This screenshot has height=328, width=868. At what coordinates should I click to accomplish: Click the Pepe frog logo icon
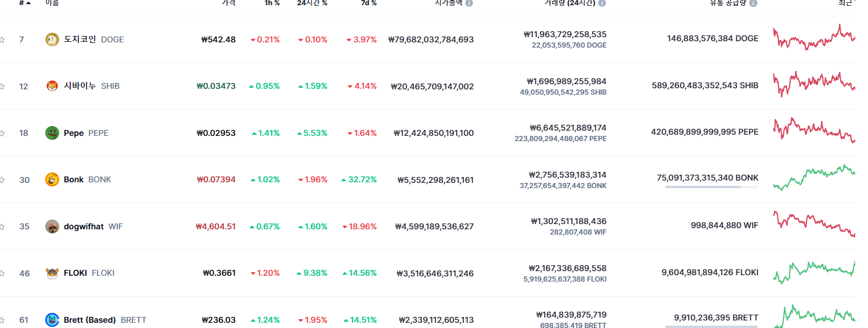[52, 133]
